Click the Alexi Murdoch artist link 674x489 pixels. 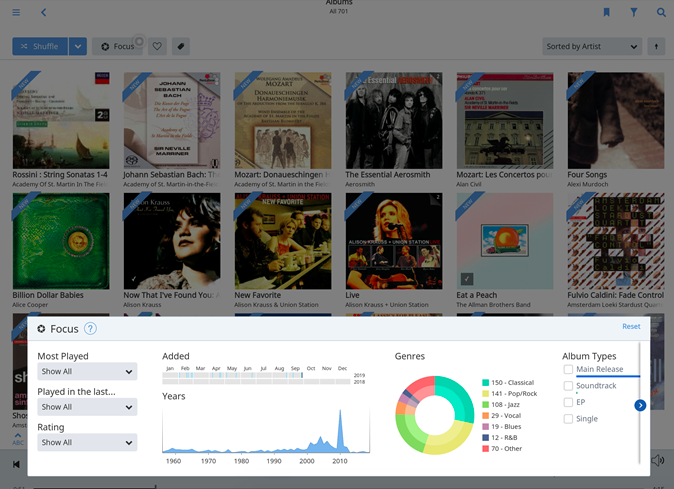pyautogui.click(x=588, y=184)
